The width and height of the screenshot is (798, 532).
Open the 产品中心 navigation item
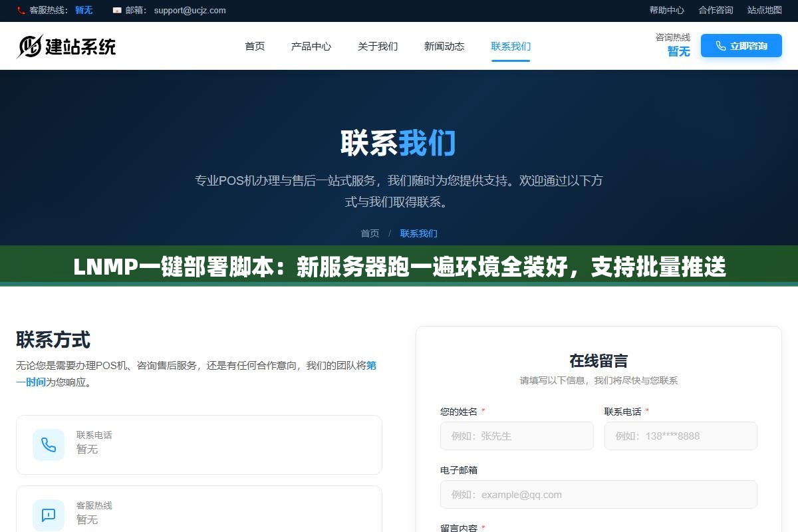click(311, 46)
